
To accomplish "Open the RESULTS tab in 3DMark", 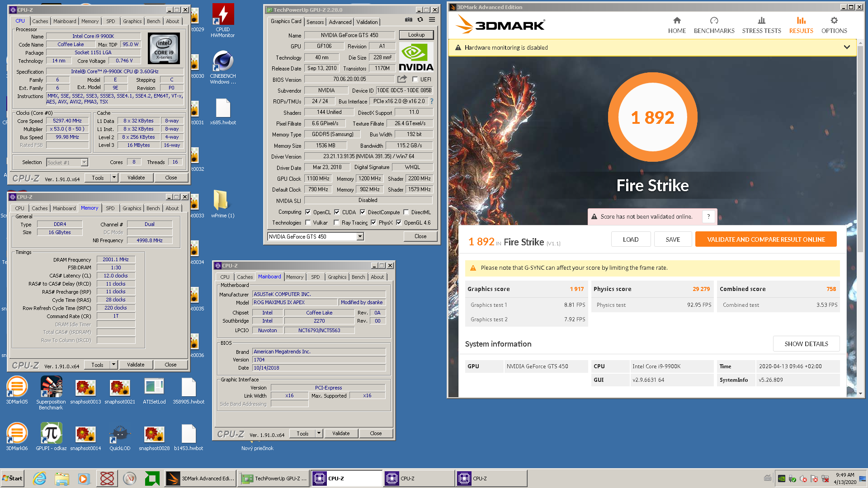I will click(x=801, y=25).
